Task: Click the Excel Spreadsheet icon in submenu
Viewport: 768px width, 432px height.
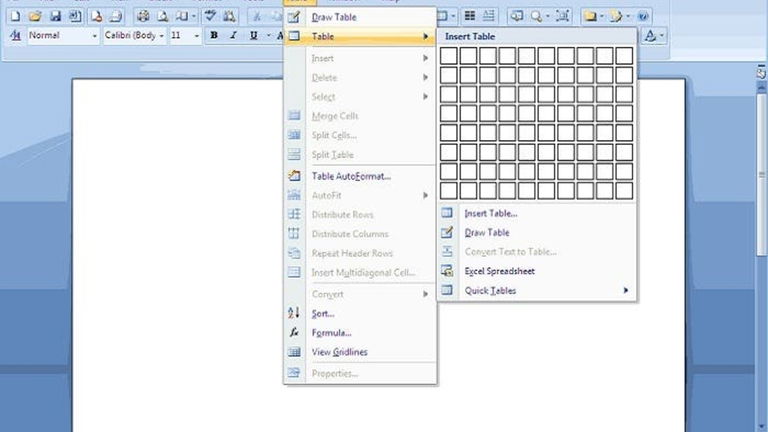Action: click(447, 271)
